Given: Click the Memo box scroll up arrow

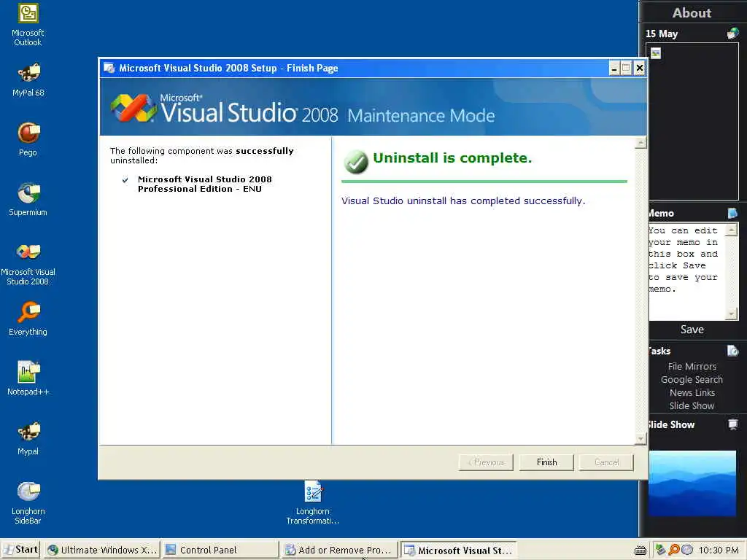Looking at the screenshot, I should click(731, 230).
